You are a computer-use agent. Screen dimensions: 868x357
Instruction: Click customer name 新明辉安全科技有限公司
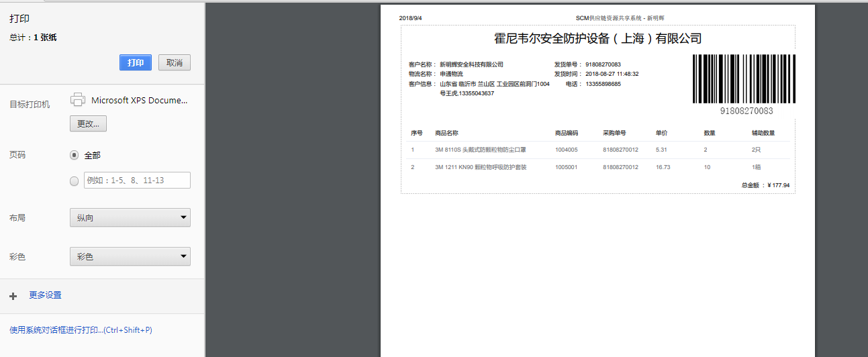point(471,64)
